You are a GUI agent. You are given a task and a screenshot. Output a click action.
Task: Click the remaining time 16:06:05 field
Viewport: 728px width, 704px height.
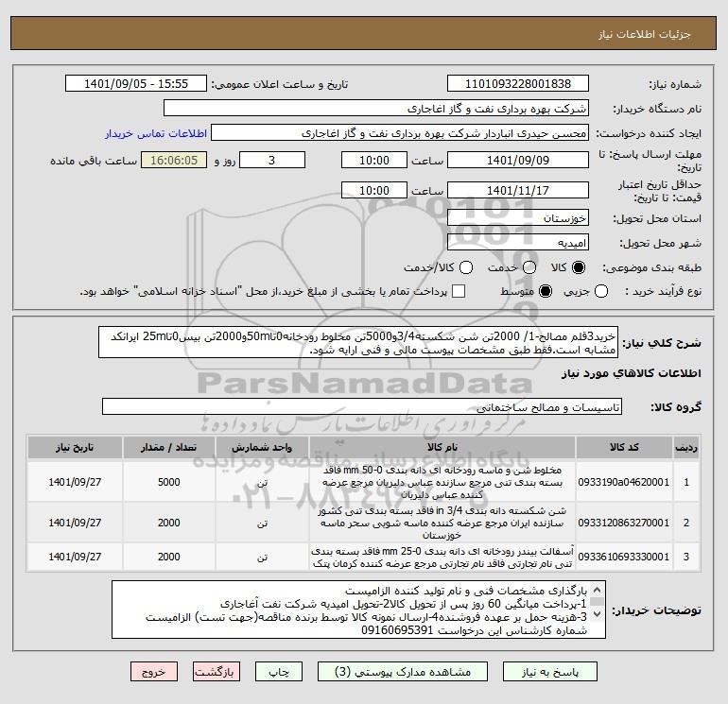tap(174, 160)
